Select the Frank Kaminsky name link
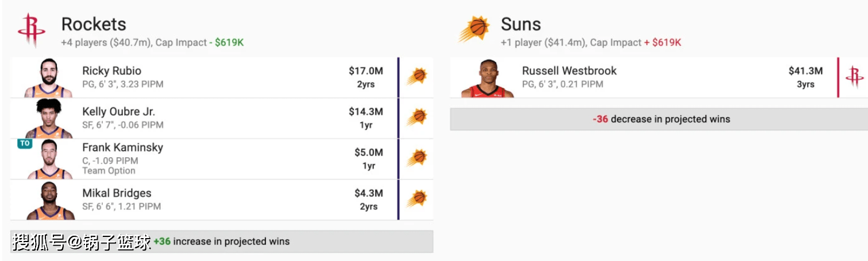Viewport: 868px width, 261px height. [x=122, y=147]
